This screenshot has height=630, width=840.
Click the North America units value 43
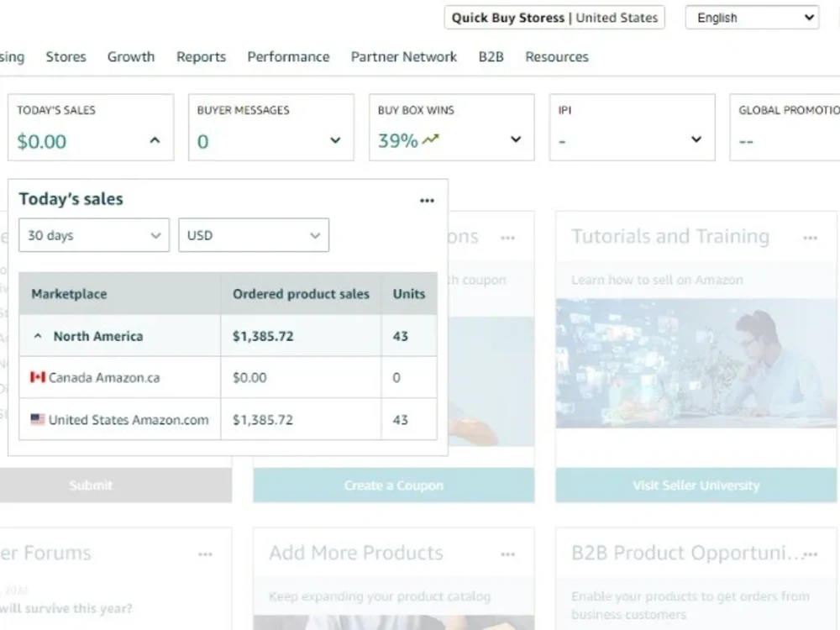pos(400,336)
